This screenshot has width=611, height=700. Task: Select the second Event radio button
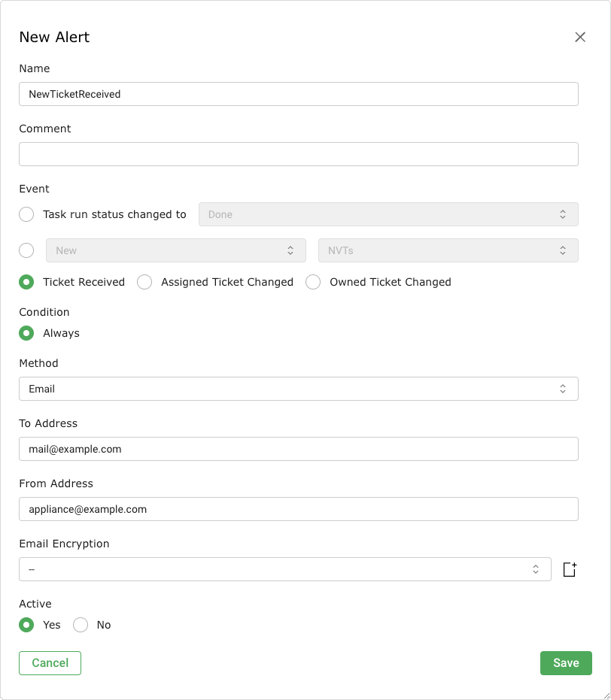(x=26, y=250)
